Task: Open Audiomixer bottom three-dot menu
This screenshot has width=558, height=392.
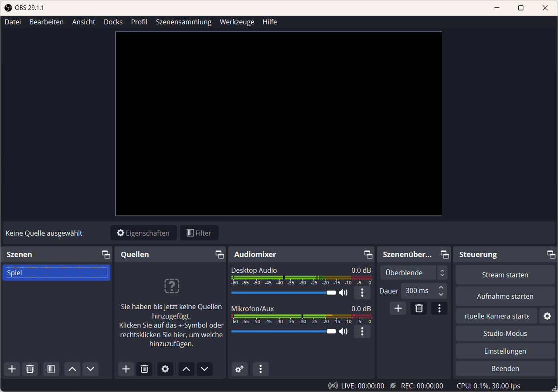Action: 261,369
